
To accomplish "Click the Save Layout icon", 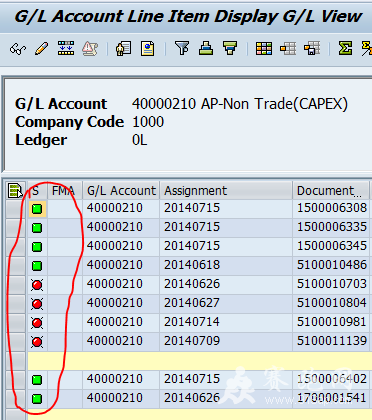I will [312, 49].
